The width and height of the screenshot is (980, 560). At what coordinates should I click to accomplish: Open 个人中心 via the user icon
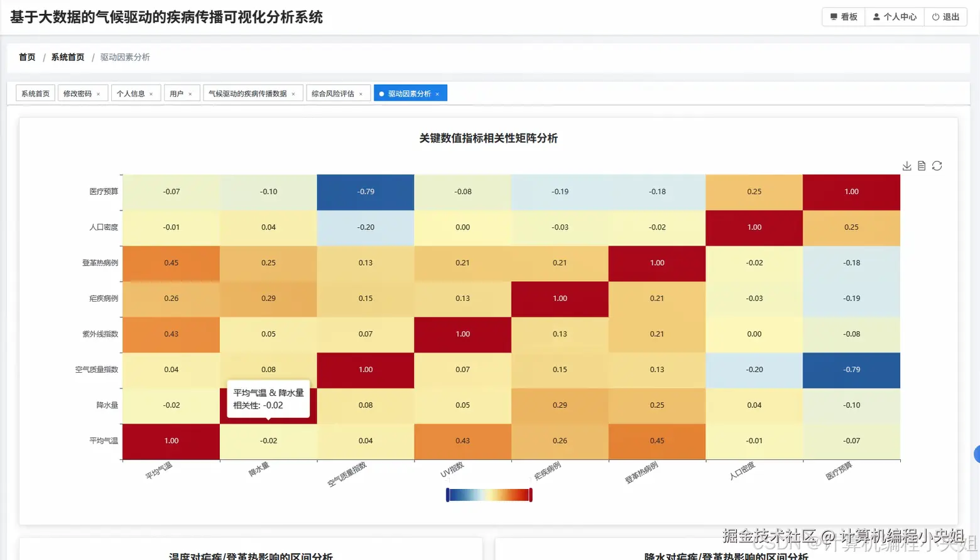(x=877, y=16)
